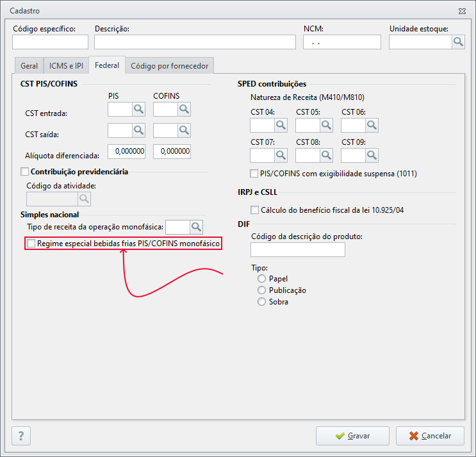The width and height of the screenshot is (476, 457).
Task: Open the Unidade estoque search lookup
Action: coord(458,42)
